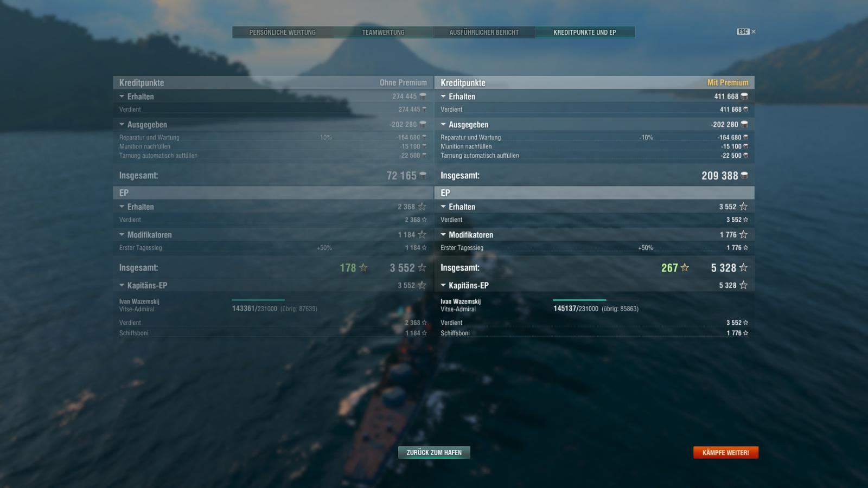The width and height of the screenshot is (868, 488).
Task: Click the star icon beside 178 bonus XP
Action: [x=363, y=267]
